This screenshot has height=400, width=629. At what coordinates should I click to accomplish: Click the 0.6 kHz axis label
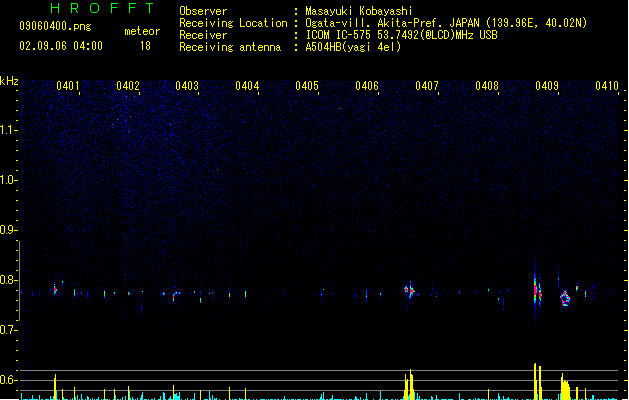[x=9, y=380]
